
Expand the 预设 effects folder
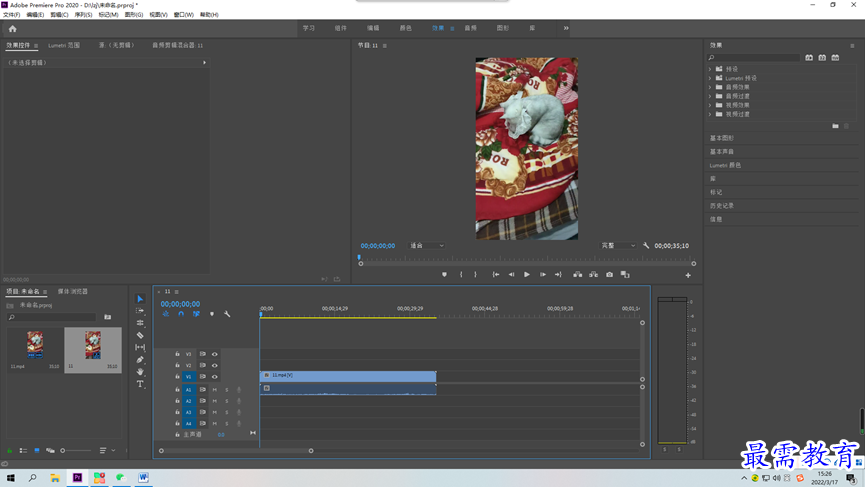pyautogui.click(x=710, y=69)
